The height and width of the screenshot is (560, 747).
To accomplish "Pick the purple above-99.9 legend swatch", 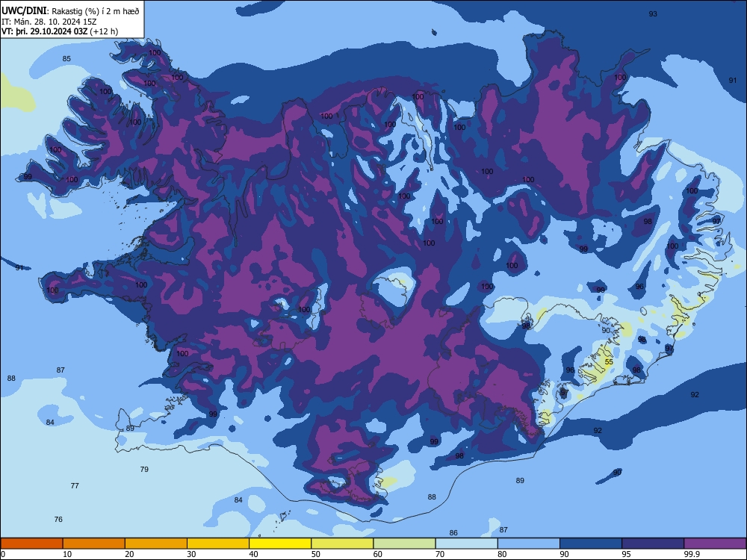I will [x=715, y=544].
